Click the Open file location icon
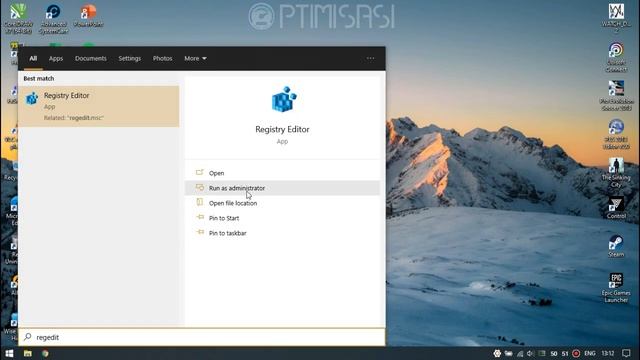The image size is (640, 360). tap(200, 202)
